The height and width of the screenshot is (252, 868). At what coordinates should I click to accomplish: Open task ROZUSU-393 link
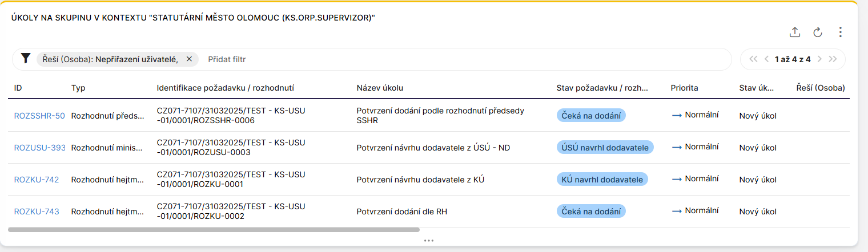[39, 148]
